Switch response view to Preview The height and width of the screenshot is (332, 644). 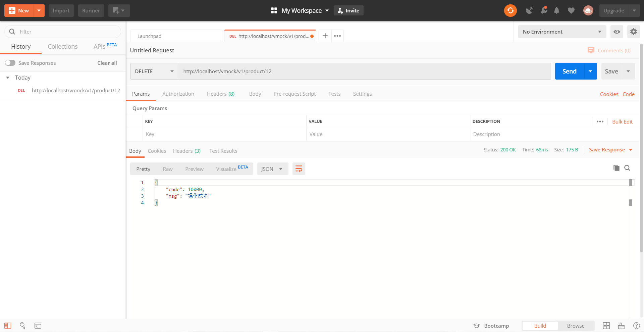pos(194,169)
